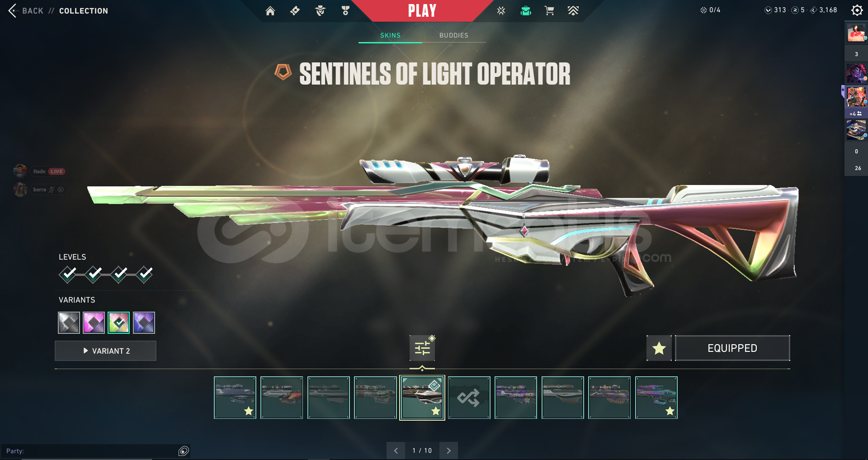The height and width of the screenshot is (460, 868).
Task: Open the chat icon beside Party field
Action: tap(184, 451)
